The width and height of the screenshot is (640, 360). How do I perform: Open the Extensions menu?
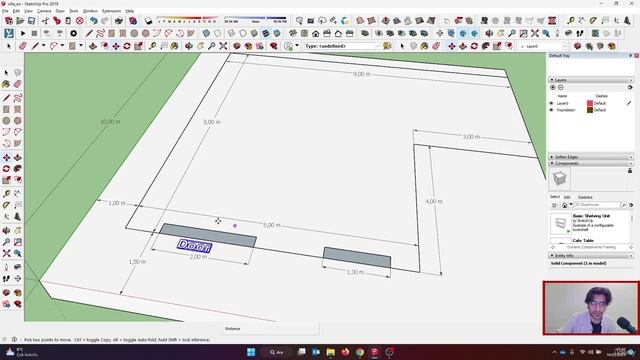click(111, 11)
